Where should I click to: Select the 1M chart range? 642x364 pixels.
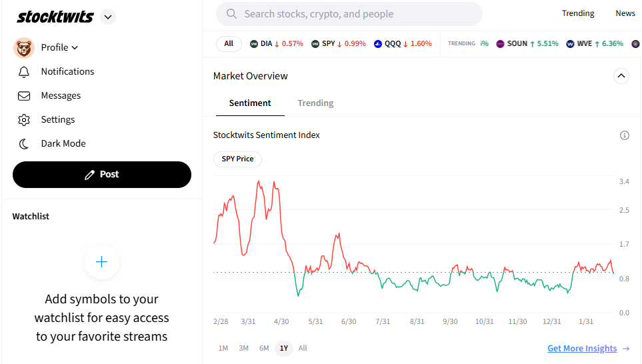pos(223,349)
